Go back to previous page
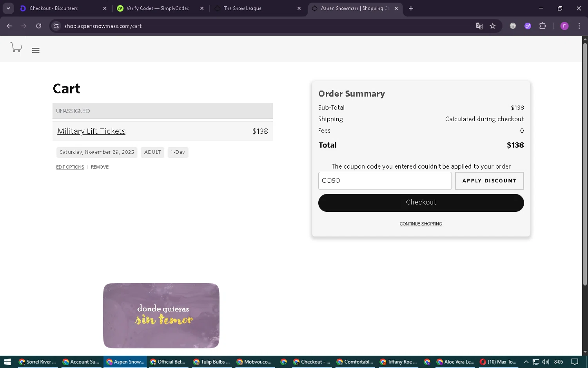The image size is (588, 368). tap(9, 26)
